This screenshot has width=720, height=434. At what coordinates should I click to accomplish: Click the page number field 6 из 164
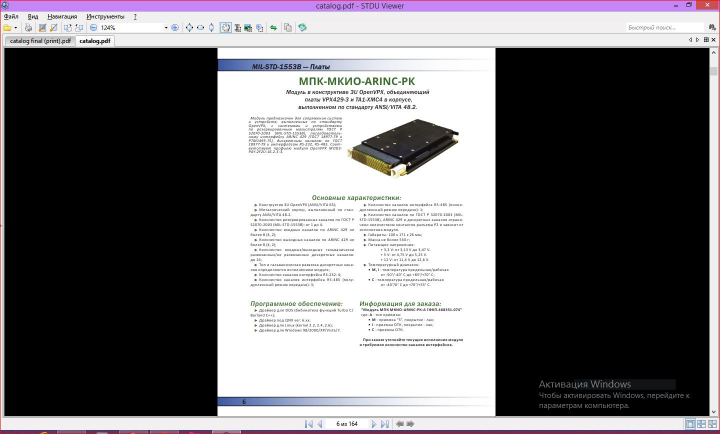coord(347,424)
